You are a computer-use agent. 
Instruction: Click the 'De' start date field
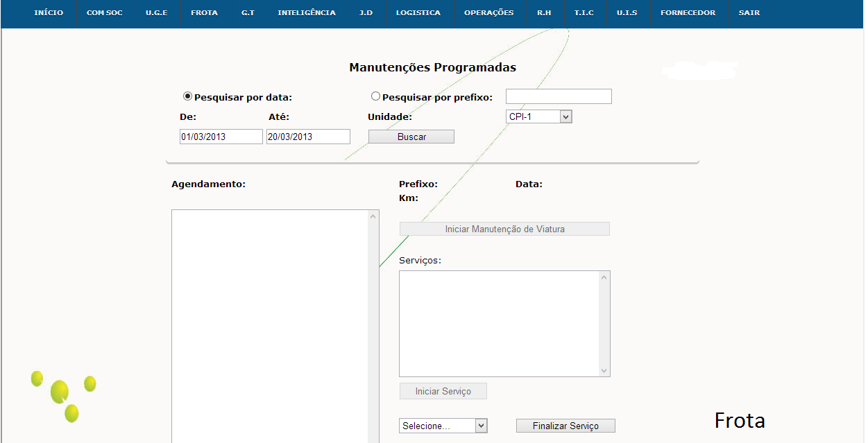(221, 137)
